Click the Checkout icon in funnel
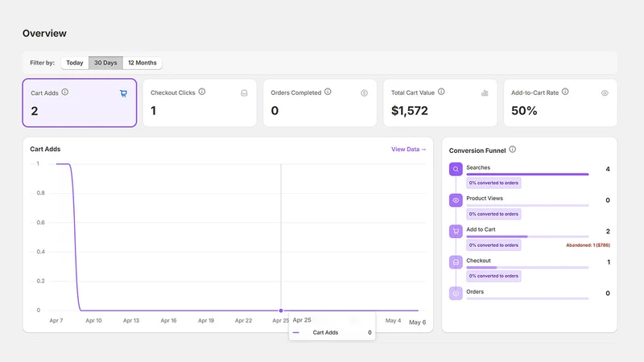644x362 pixels. point(456,262)
